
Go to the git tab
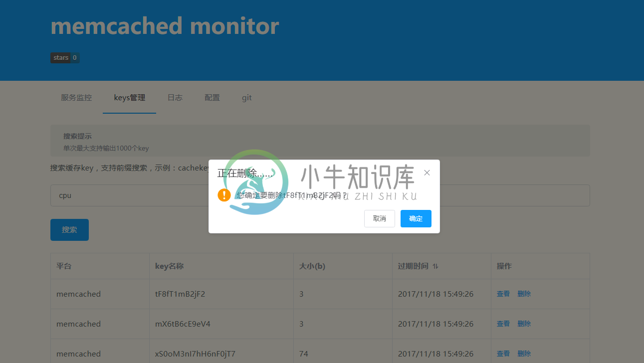pyautogui.click(x=247, y=98)
